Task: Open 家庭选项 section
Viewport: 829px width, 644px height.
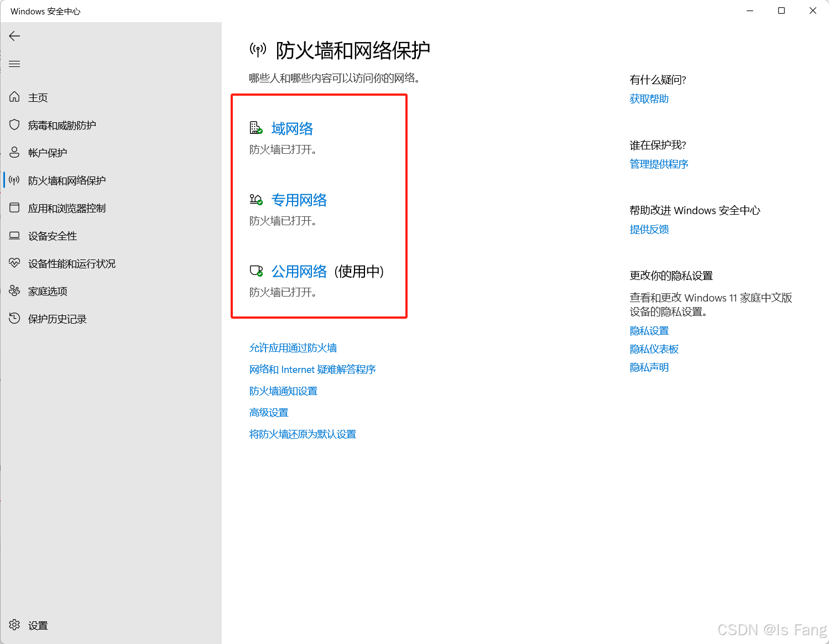Action: [x=48, y=291]
